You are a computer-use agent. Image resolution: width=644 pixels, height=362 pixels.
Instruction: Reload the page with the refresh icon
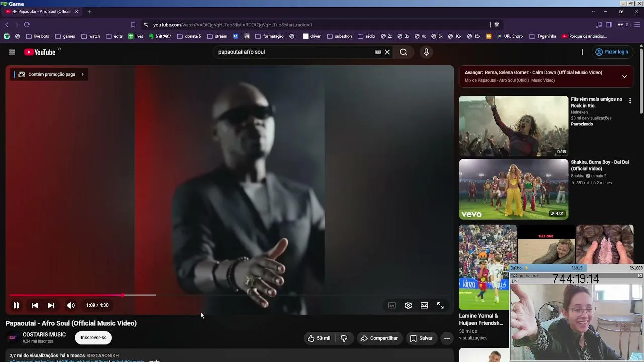coord(27,25)
